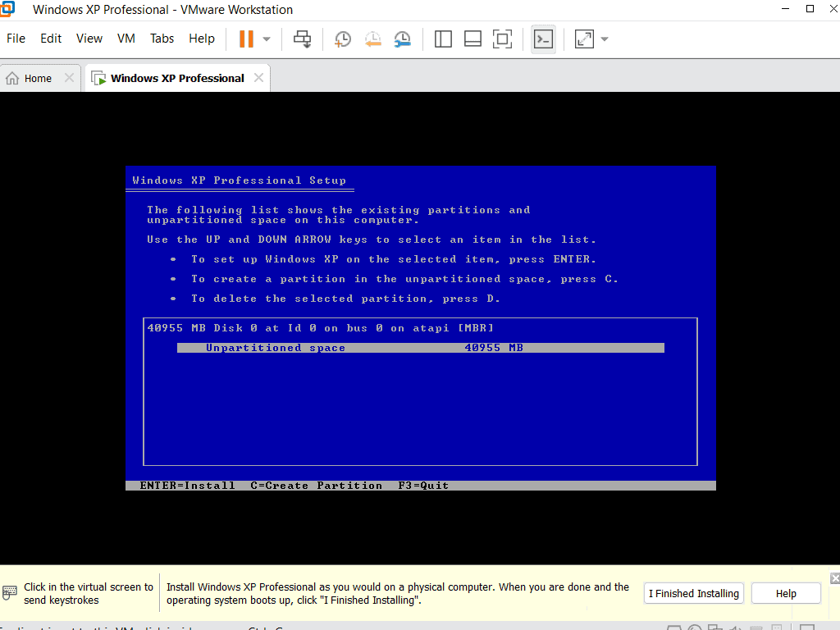This screenshot has width=840, height=630.
Task: Click the 'press C' create partition instruction
Action: 404,279
